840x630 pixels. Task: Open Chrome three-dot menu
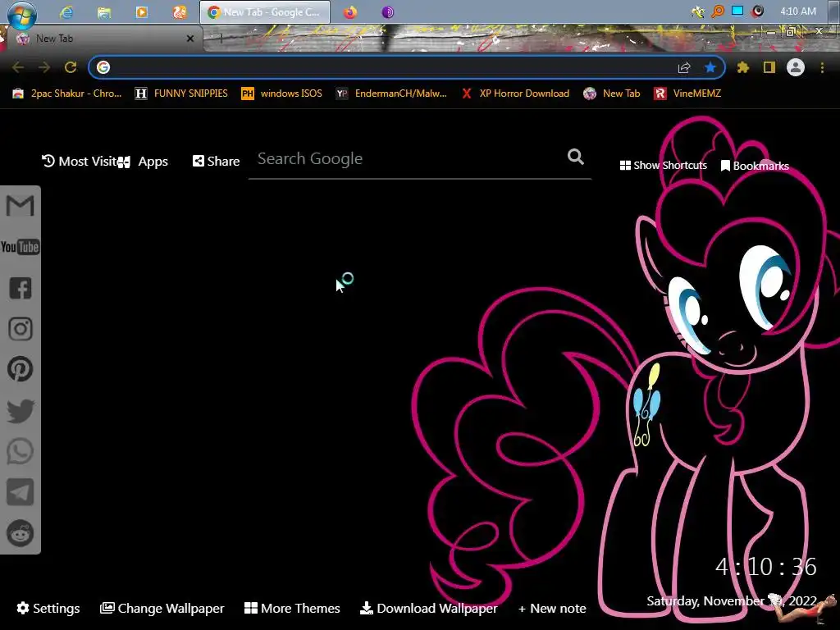(822, 67)
